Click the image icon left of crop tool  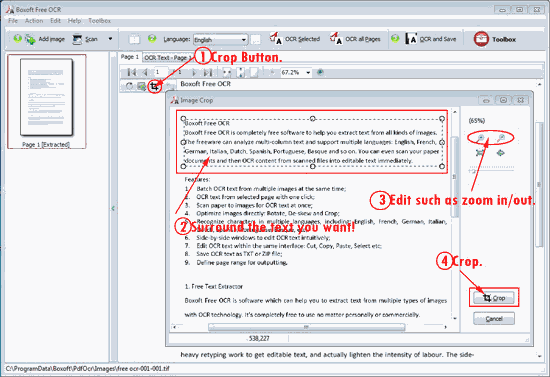click(141, 86)
